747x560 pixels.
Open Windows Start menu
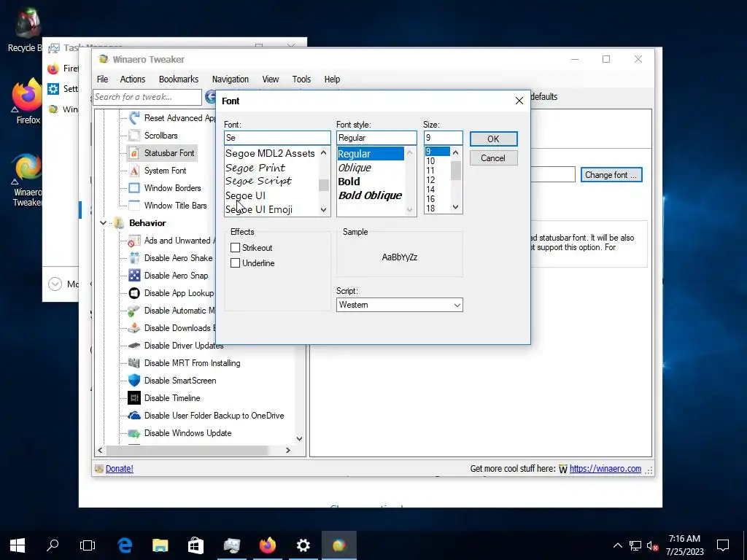[x=18, y=545]
